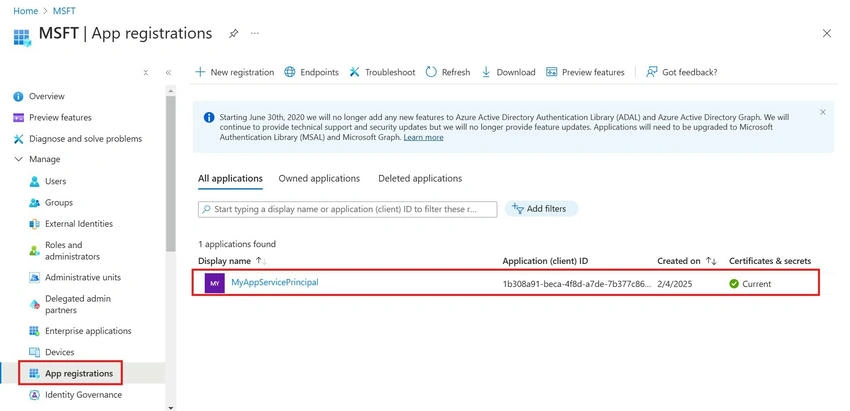
Task: Download the applications list
Action: (508, 72)
